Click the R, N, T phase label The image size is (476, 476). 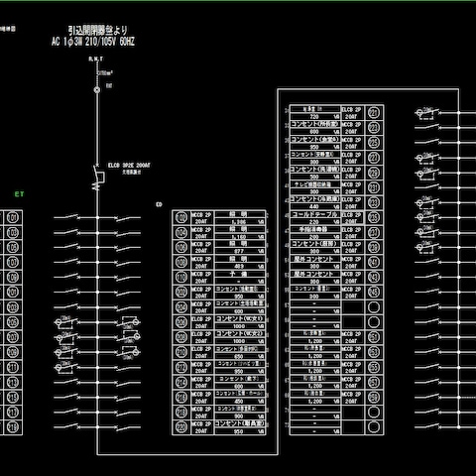click(x=96, y=59)
